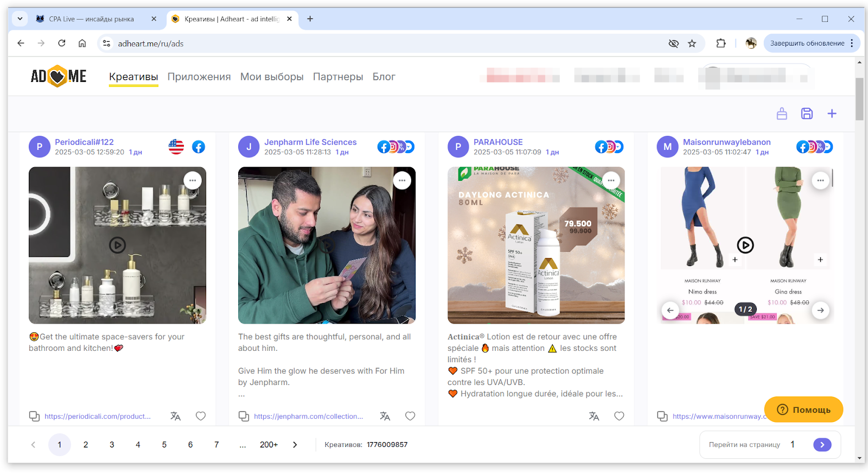Jump to the 200+ page in the pagination
868x473 pixels.
click(x=269, y=444)
